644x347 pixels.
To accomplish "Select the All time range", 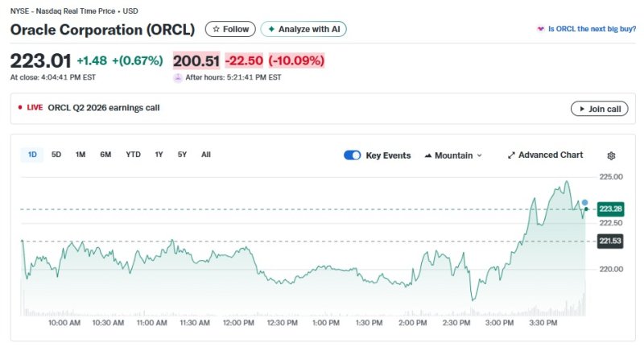I will [x=206, y=155].
